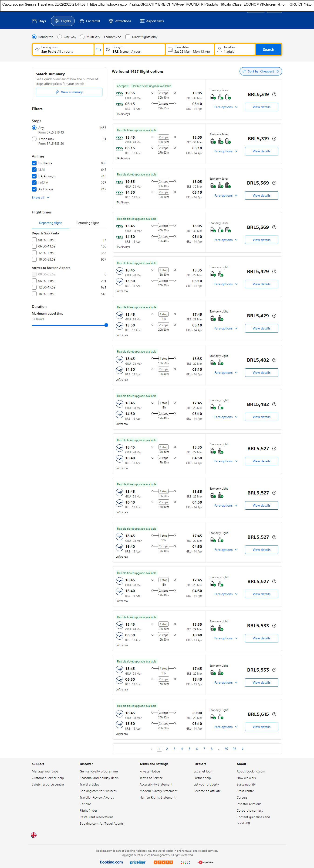Screen dimensions: 314x868
Task: Switch to the Returning flight tab
Action: (88, 223)
